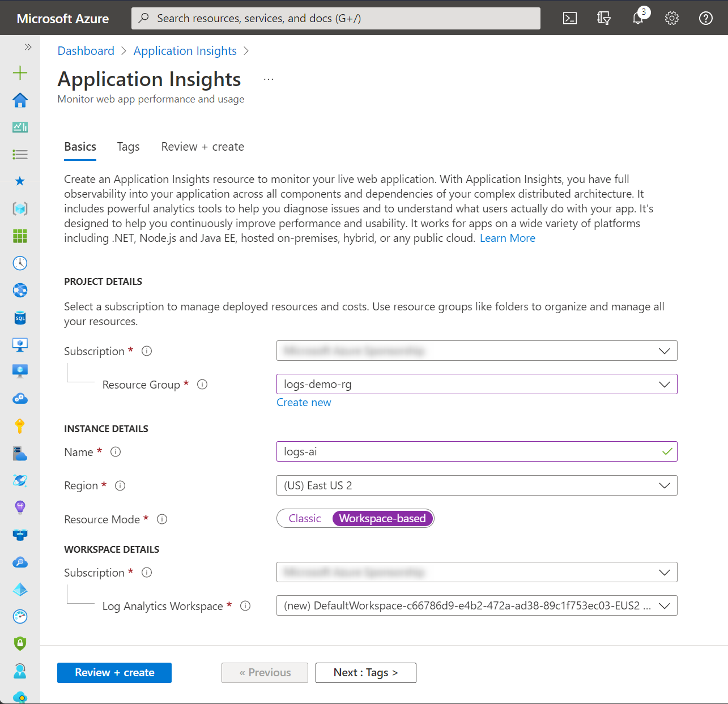This screenshot has height=704, width=728.
Task: Open All resources green grid icon
Action: [20, 236]
